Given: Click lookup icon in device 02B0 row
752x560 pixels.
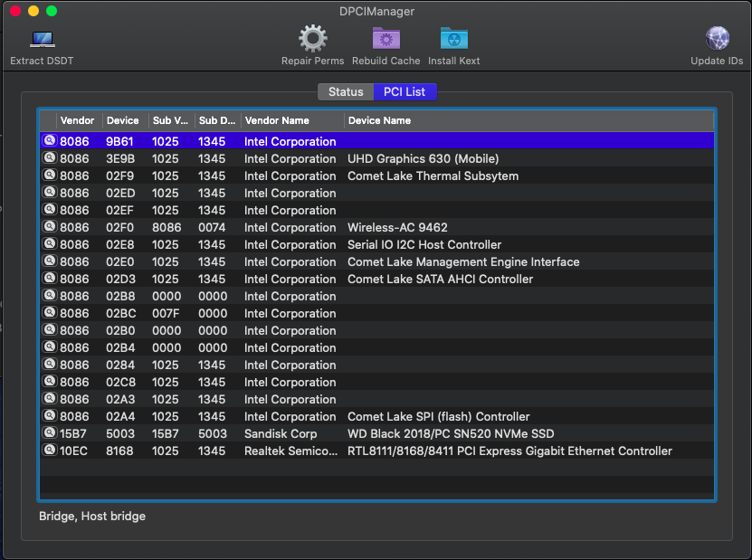Looking at the screenshot, I should click(x=50, y=329).
